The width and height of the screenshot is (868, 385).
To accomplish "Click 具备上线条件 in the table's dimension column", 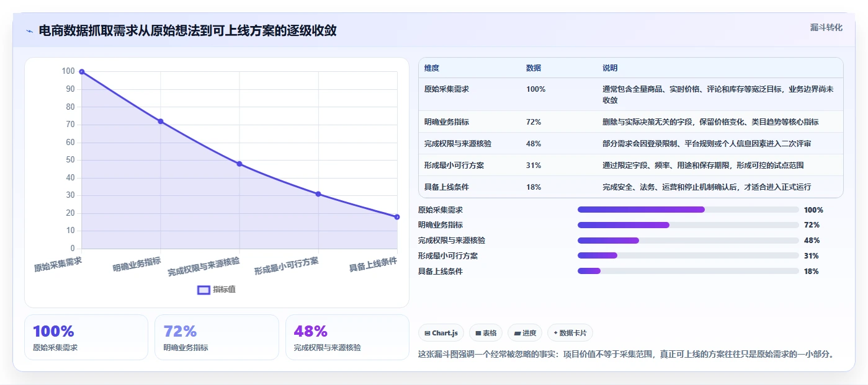I will 447,187.
